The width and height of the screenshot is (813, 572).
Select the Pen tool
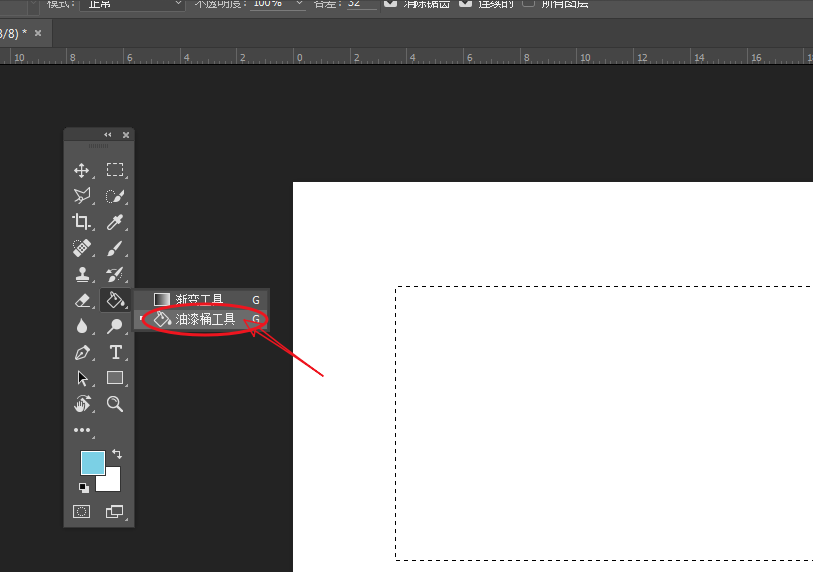[82, 352]
